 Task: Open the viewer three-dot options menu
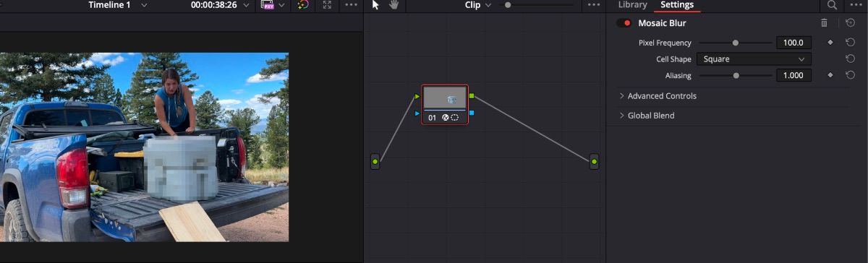point(351,5)
